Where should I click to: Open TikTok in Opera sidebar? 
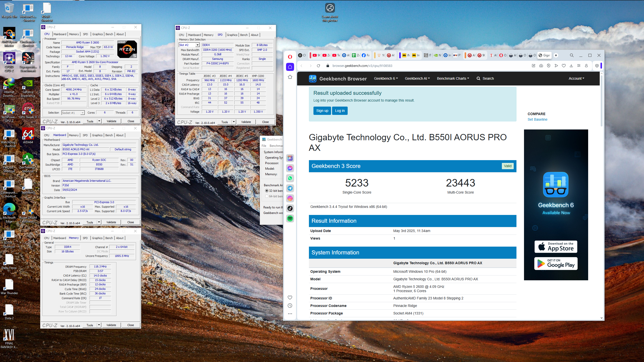click(290, 208)
